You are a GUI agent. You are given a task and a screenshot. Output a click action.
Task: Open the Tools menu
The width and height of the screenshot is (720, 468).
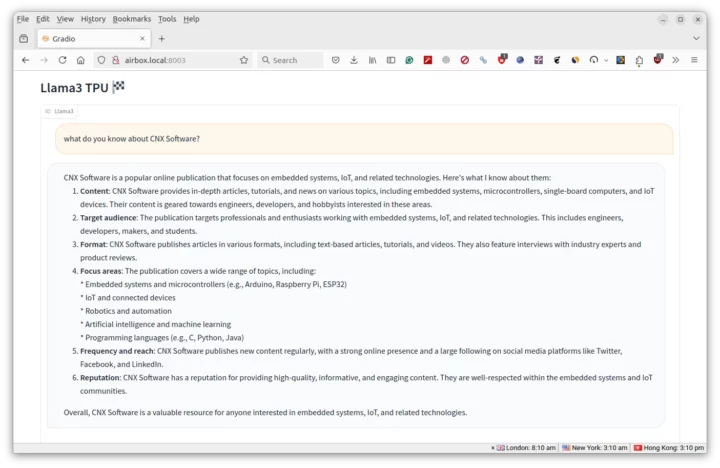point(167,19)
